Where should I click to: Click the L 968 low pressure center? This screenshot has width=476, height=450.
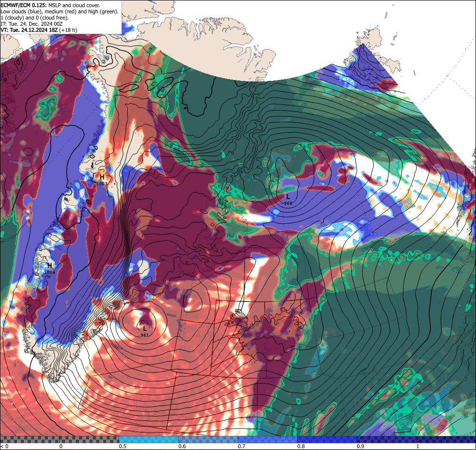point(288,199)
